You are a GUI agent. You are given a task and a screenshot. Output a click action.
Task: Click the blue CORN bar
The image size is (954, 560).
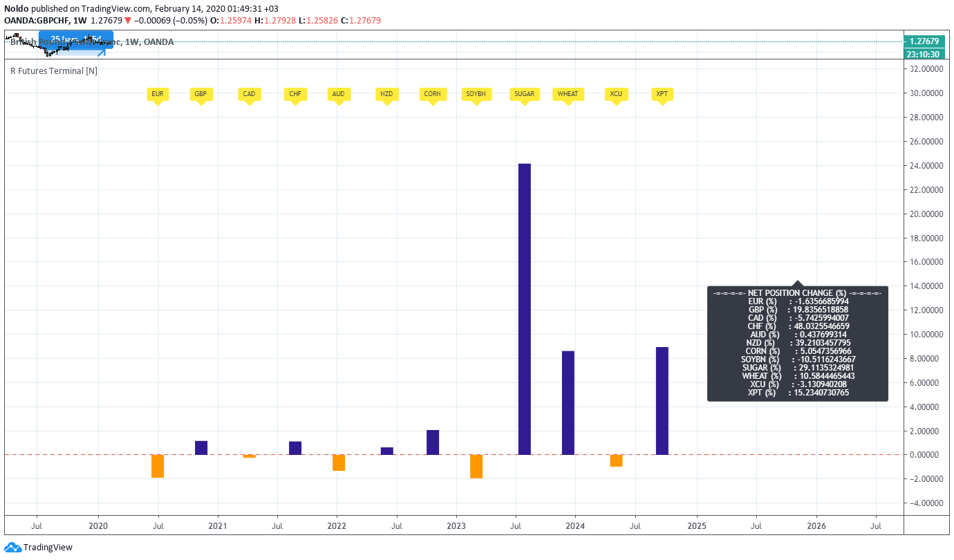point(433,442)
